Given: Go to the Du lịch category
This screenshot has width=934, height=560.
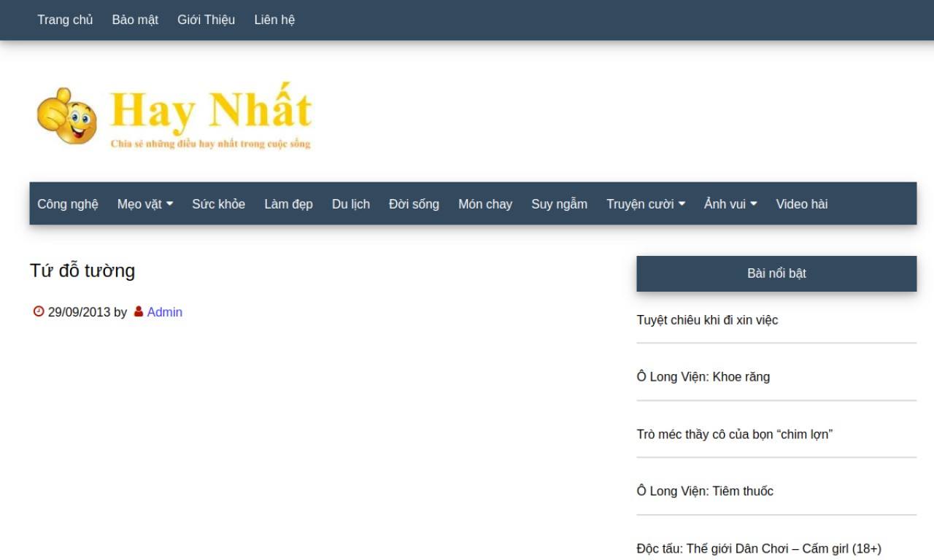Looking at the screenshot, I should (351, 204).
